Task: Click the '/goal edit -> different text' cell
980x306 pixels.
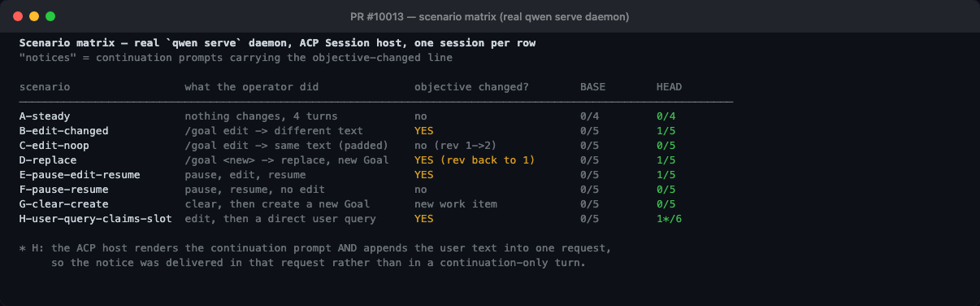Action: [x=274, y=131]
